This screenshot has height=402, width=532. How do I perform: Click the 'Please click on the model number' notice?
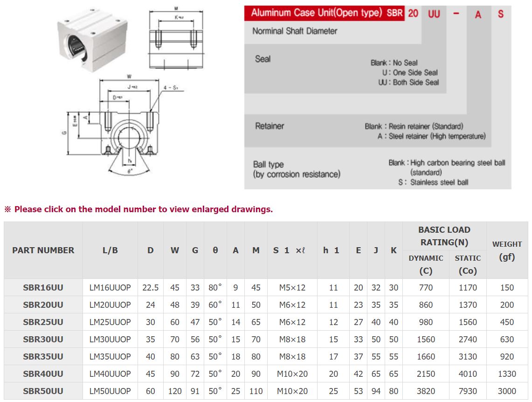coord(138,209)
